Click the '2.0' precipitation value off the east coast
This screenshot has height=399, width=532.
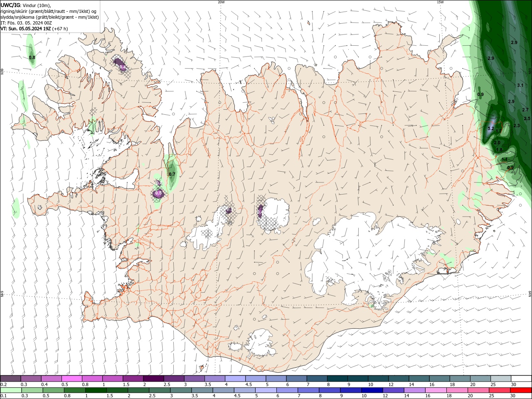(497, 143)
